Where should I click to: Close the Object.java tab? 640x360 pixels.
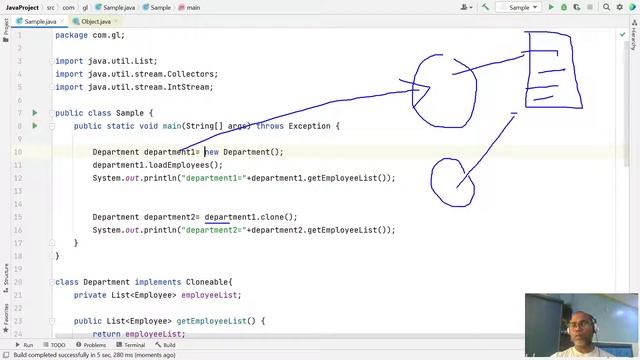116,21
